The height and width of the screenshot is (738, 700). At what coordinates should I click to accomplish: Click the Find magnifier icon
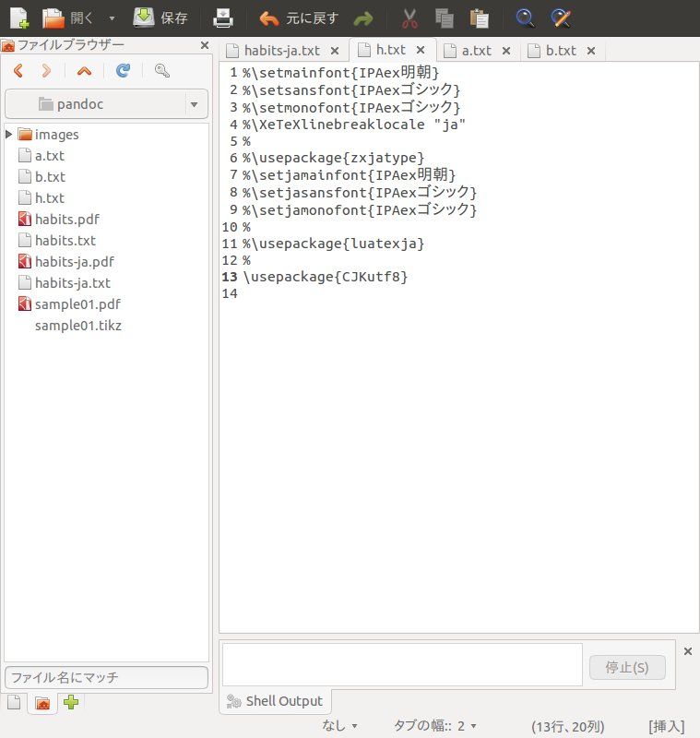pyautogui.click(x=525, y=18)
